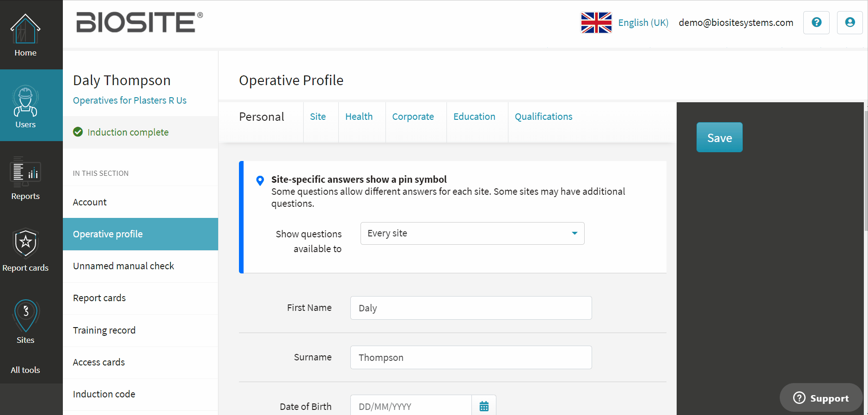The width and height of the screenshot is (868, 415).
Task: Click the Surname input field
Action: 471,357
